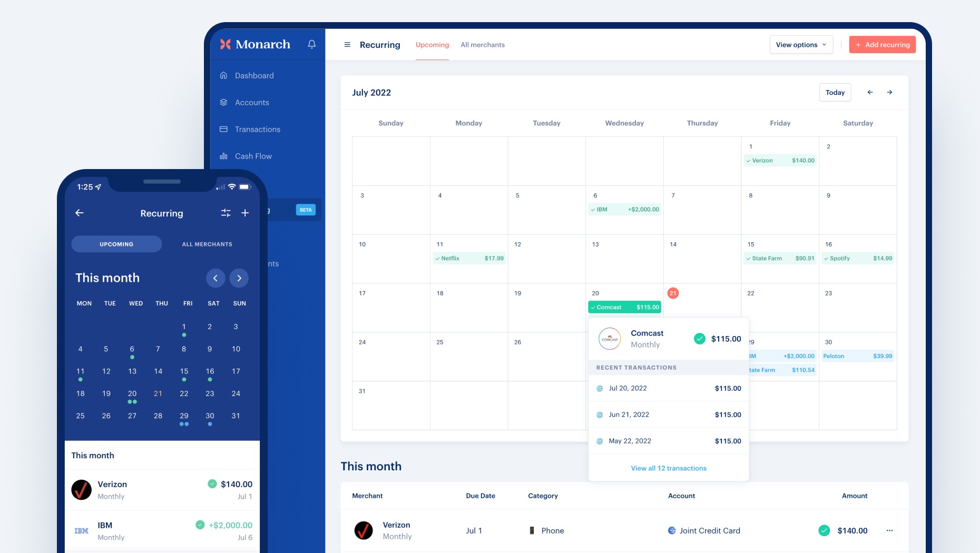Open the May 22, 2022 transaction

669,441
